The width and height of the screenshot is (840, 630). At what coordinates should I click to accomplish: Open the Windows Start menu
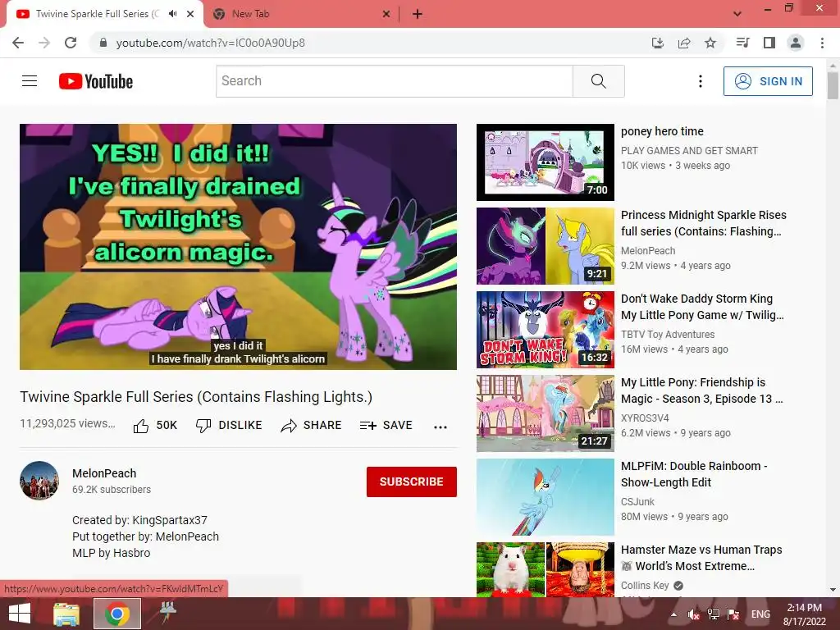20,614
